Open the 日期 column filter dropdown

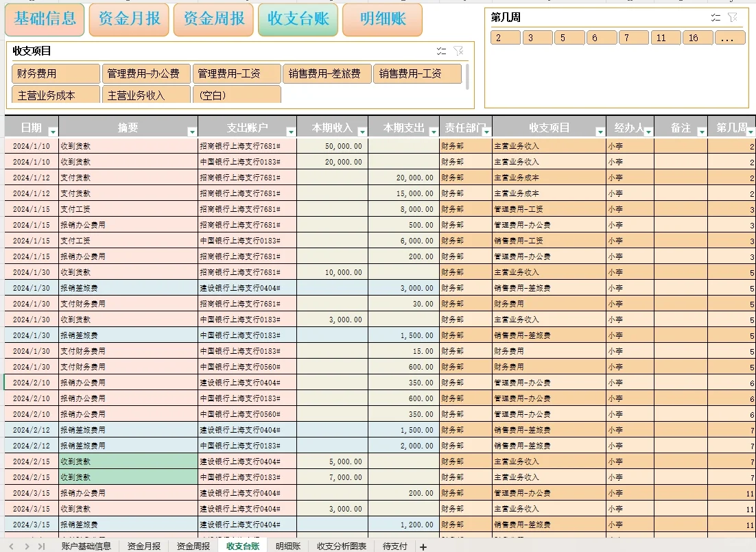(53, 132)
